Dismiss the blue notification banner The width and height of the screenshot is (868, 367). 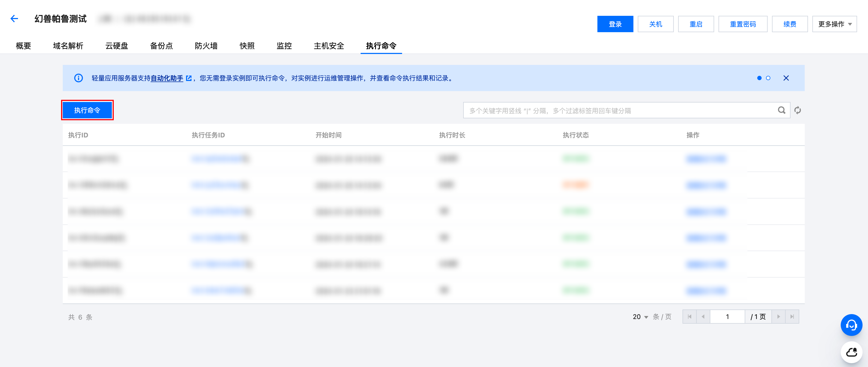click(786, 78)
